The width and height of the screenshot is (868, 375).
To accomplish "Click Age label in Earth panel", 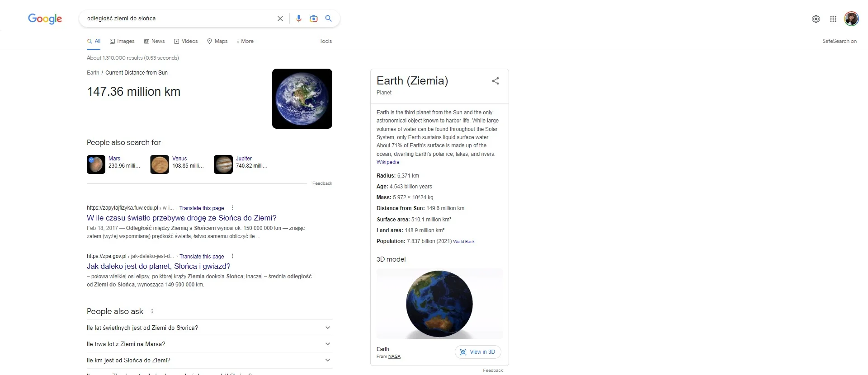I will pos(382,187).
